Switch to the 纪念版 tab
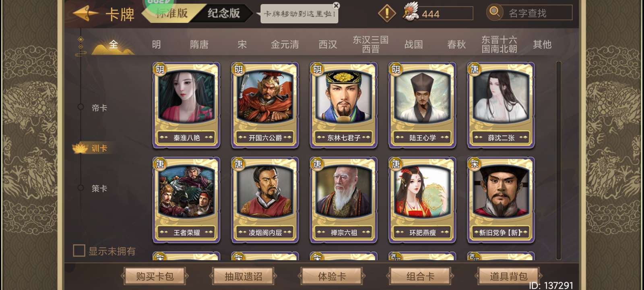The image size is (644, 290). 223,13
